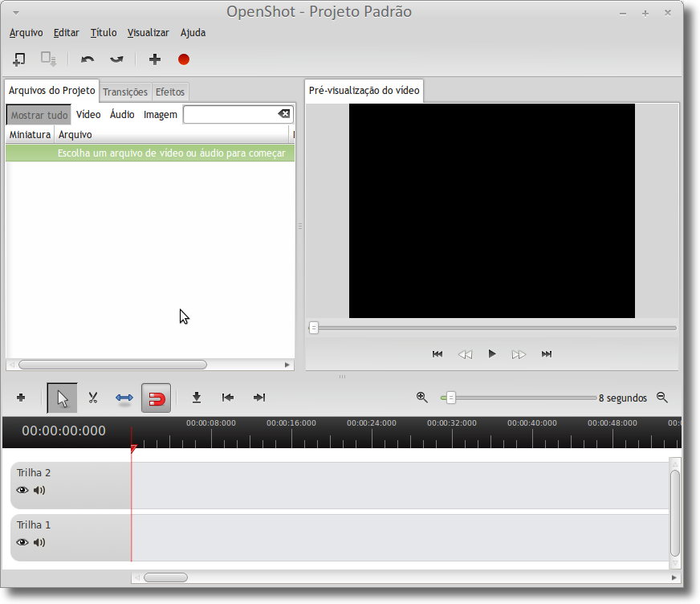Click the Save Project toolbar icon
Image resolution: width=700 pixels, height=604 pixels.
48,59
